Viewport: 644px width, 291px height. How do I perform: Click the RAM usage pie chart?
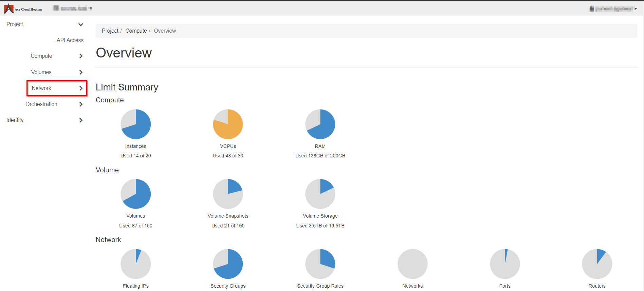[320, 124]
